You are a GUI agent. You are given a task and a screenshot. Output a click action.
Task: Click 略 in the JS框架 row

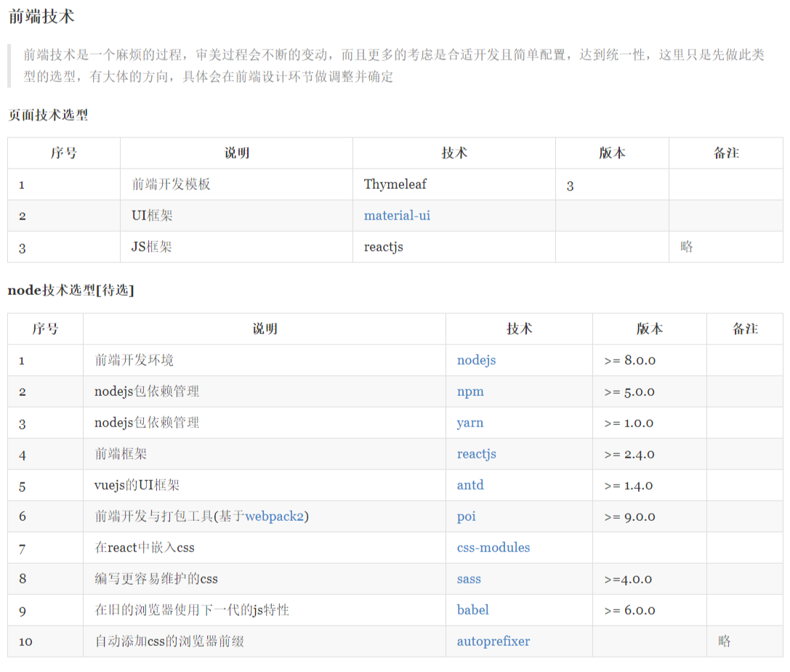coord(686,247)
